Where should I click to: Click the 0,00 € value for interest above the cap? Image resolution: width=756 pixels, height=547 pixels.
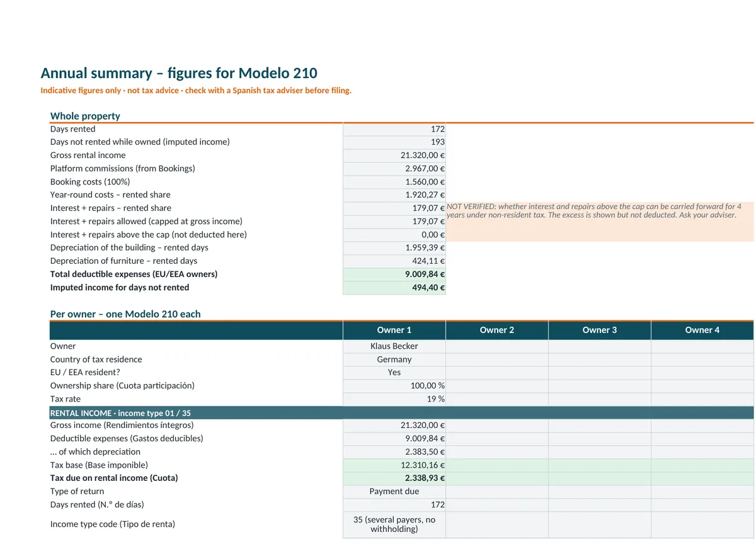click(394, 235)
